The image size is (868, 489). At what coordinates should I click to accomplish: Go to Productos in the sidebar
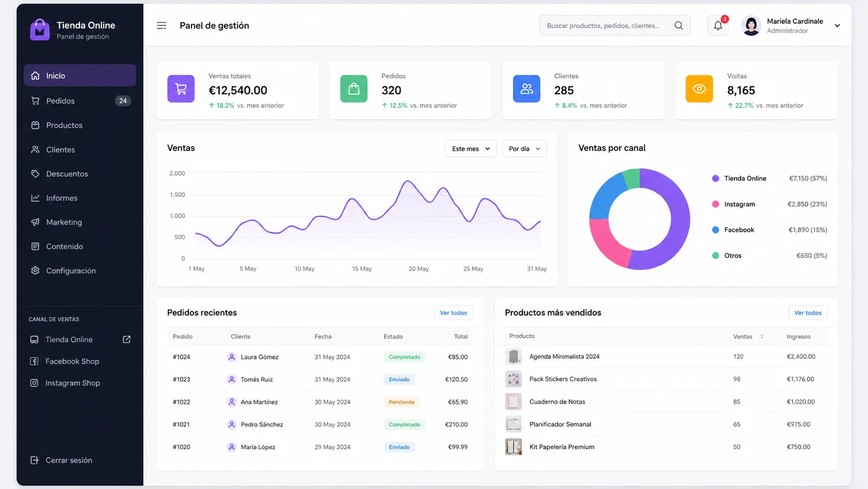pyautogui.click(x=80, y=125)
